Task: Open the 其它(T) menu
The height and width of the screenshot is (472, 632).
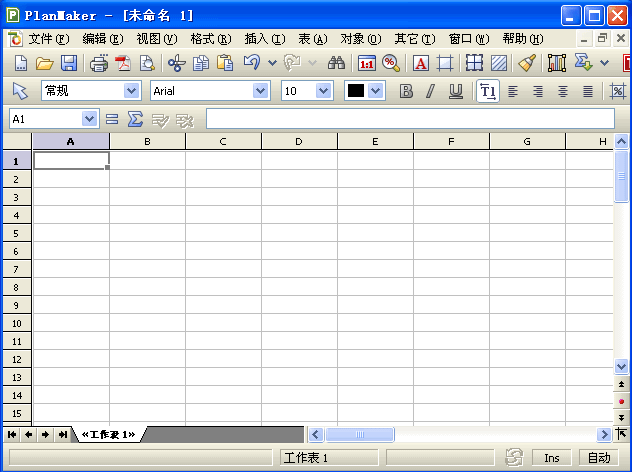Action: 415,39
